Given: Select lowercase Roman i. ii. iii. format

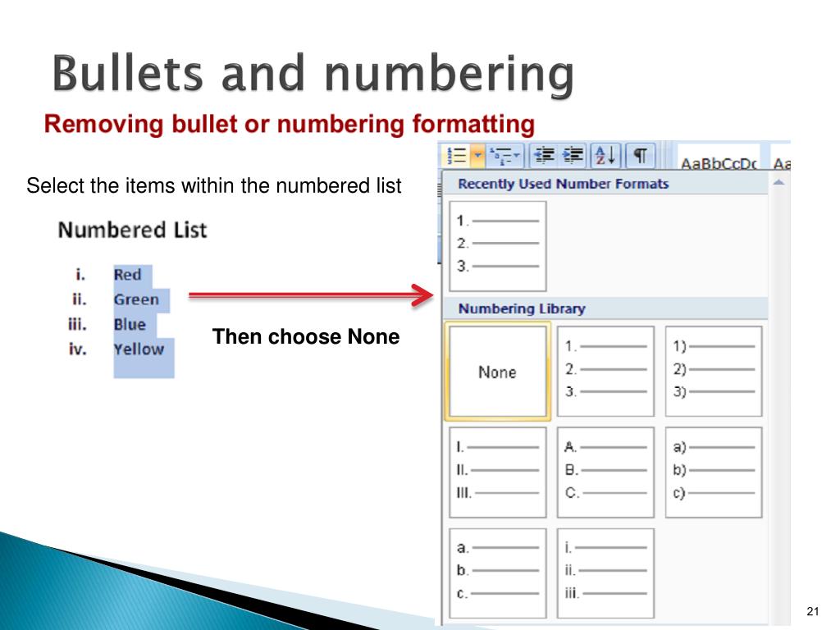Looking at the screenshot, I should 606,573.
